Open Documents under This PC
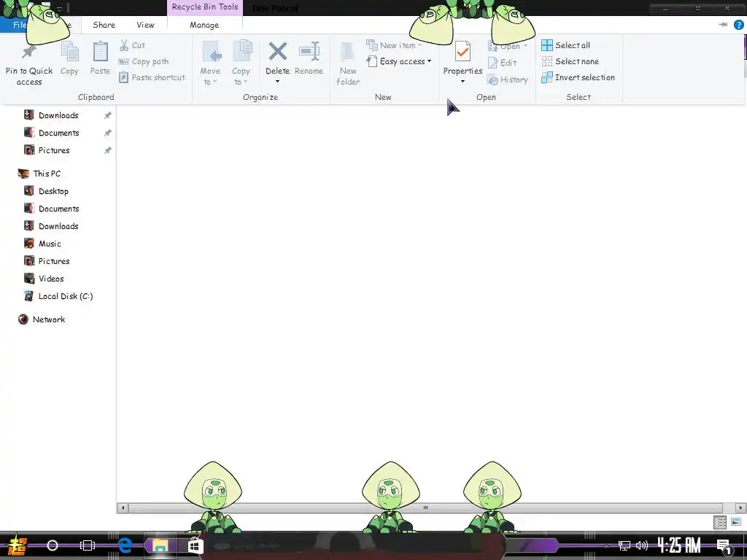 point(58,209)
